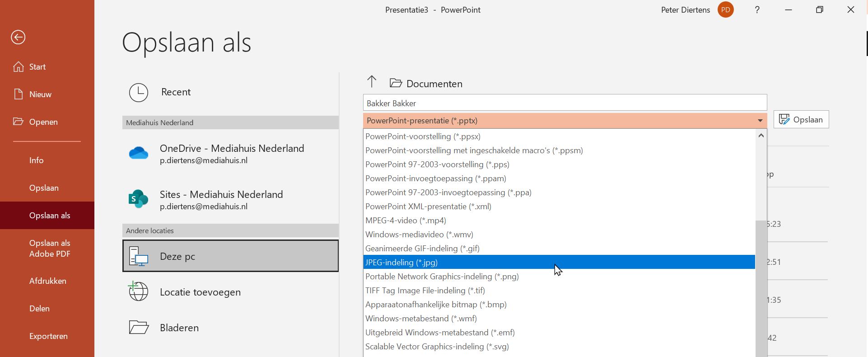Go to Afdrukken in sidebar
This screenshot has height=357, width=868.
(x=47, y=281)
